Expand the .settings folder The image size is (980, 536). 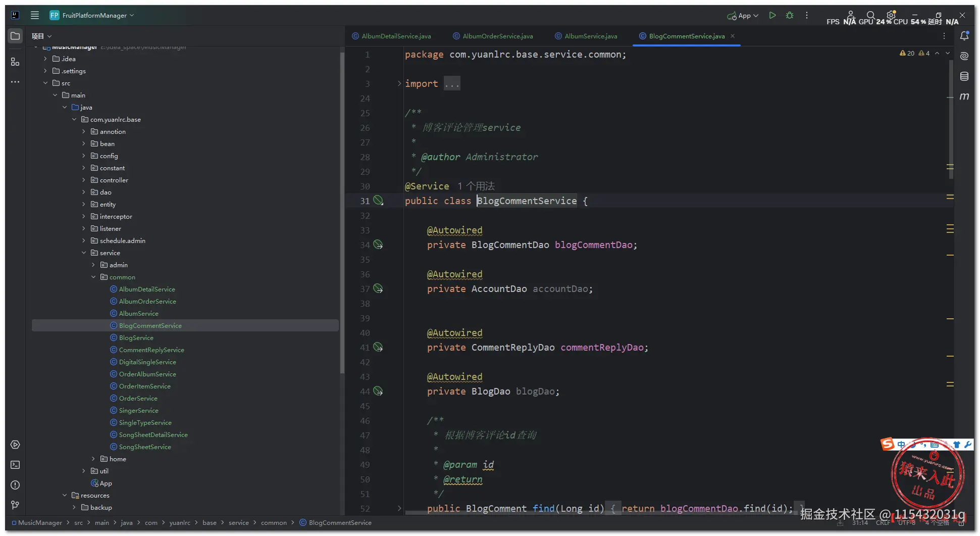(x=45, y=71)
